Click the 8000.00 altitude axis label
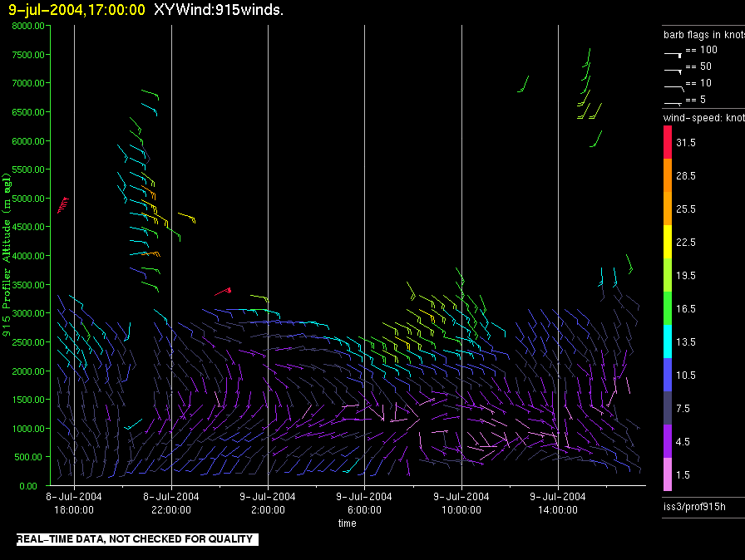Screen dimensions: 745x560 point(28,26)
